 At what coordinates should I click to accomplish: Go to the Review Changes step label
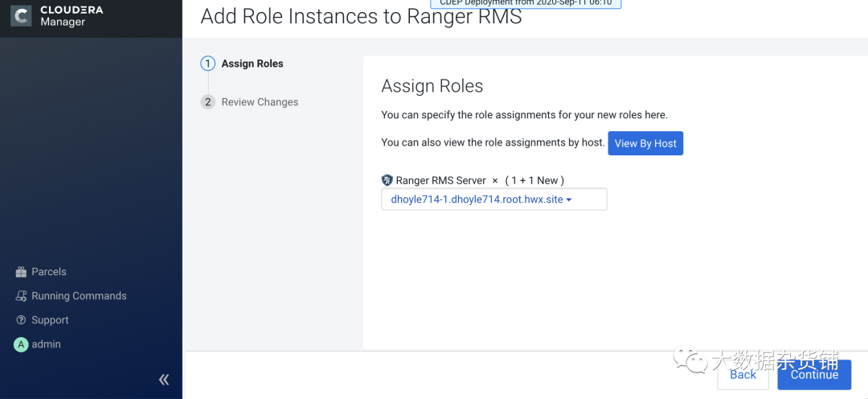pos(260,102)
